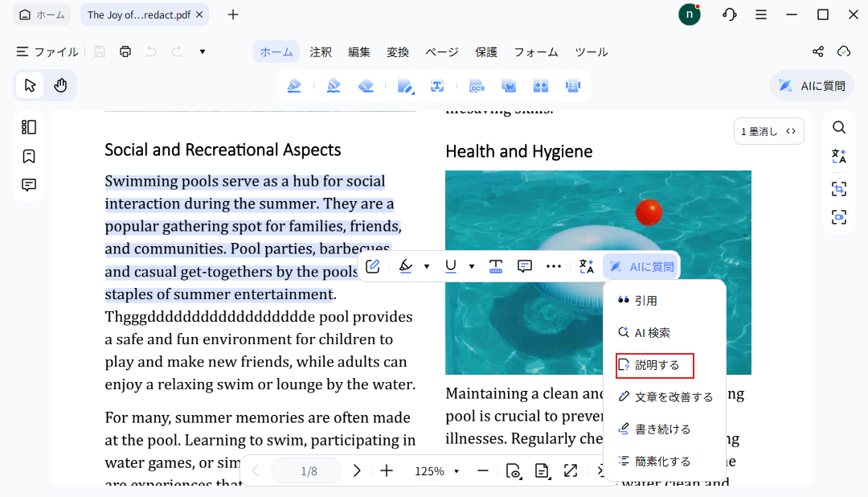The height and width of the screenshot is (497, 868).
Task: Click the Add Text tool icon
Action: [x=437, y=84]
